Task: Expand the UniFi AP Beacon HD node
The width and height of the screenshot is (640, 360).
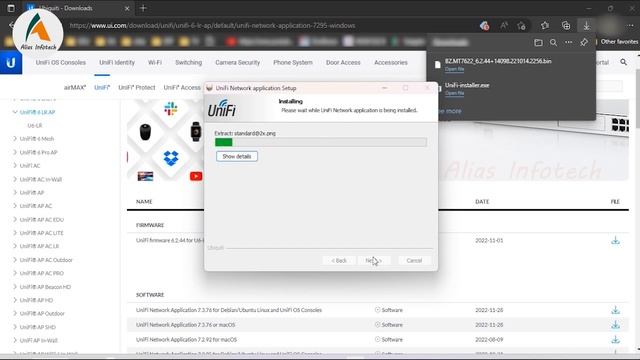Action: point(15,287)
